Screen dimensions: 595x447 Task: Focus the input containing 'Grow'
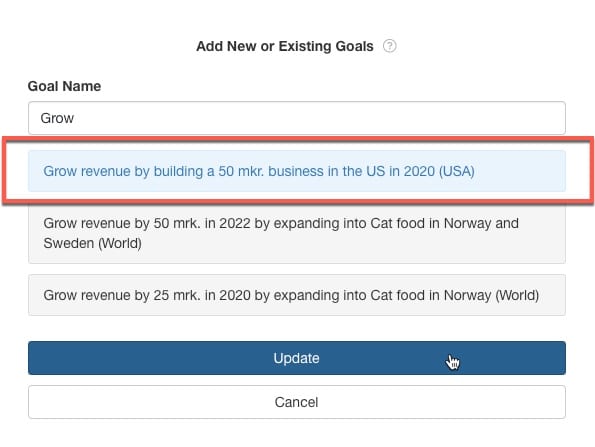point(297,118)
